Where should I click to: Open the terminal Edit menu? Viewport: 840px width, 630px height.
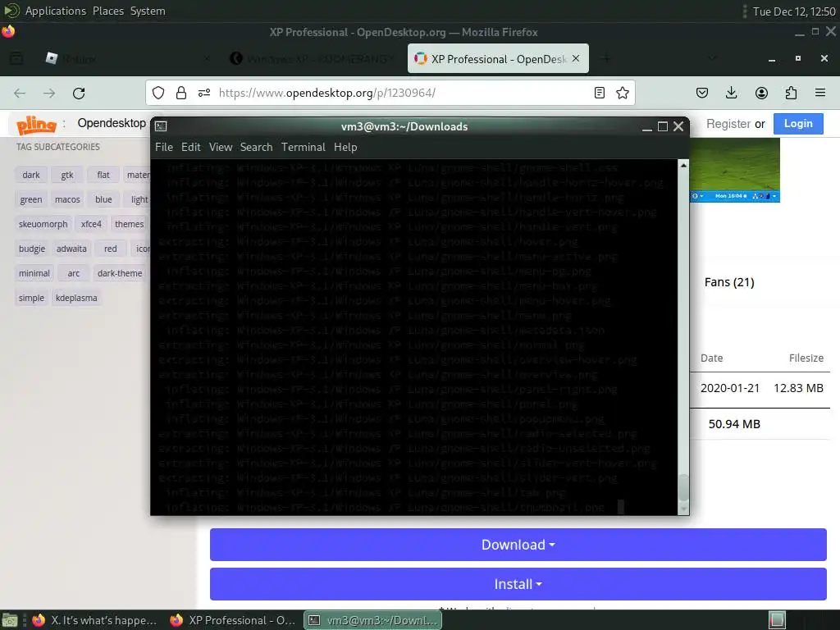click(190, 147)
